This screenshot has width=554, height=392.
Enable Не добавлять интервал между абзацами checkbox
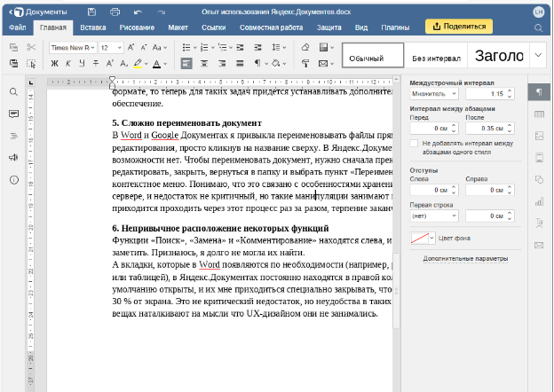coord(414,144)
